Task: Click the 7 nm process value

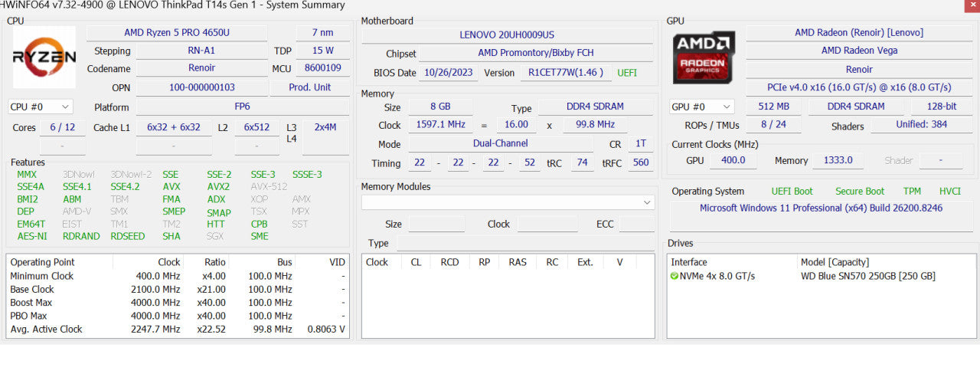Action: 322,33
